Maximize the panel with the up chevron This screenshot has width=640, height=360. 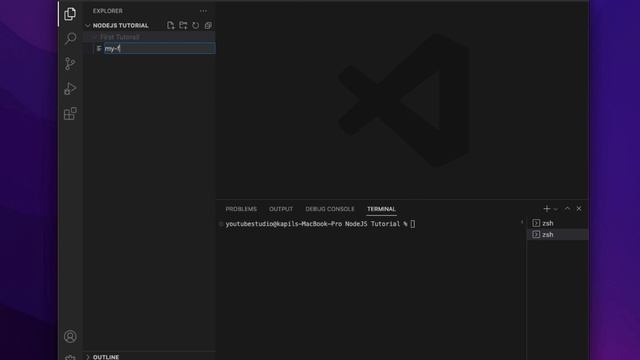pyautogui.click(x=567, y=209)
